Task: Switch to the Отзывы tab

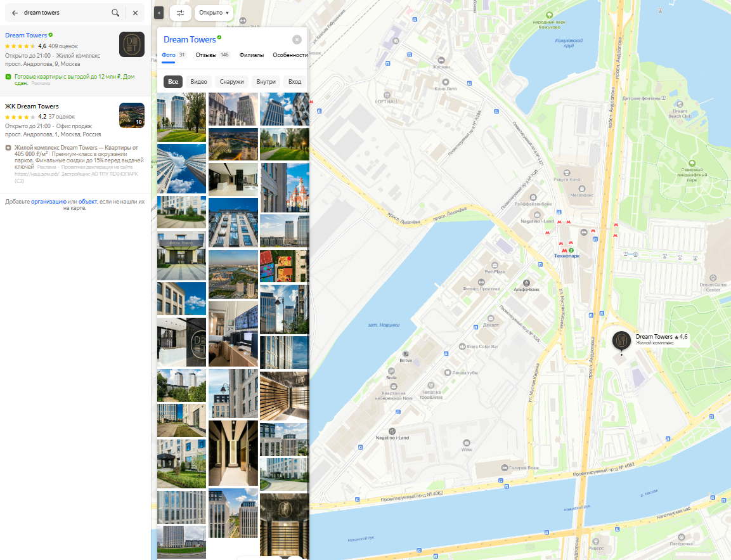Action: [x=206, y=55]
